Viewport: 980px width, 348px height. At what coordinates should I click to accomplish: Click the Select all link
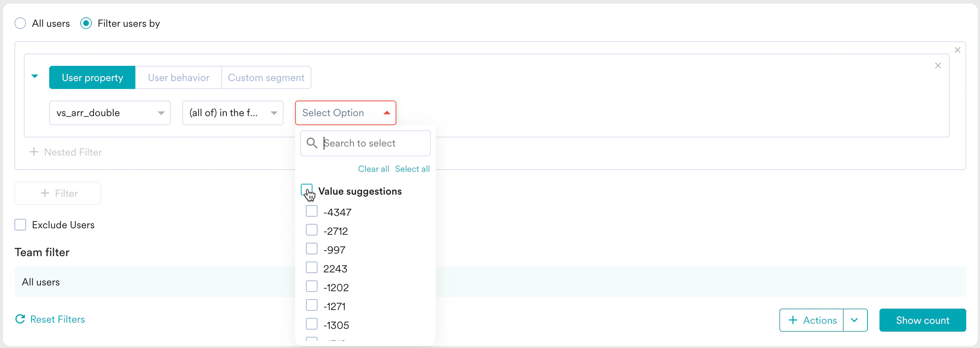412,169
